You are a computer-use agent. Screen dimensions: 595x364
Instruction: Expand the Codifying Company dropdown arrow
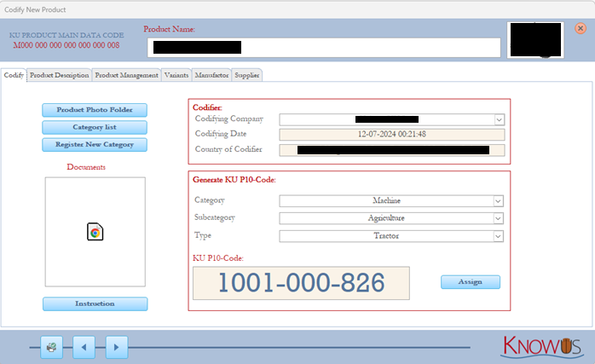[499, 119]
